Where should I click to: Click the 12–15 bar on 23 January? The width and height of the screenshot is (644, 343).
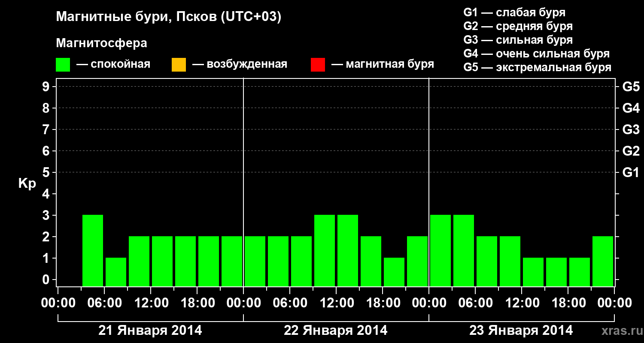533,272
